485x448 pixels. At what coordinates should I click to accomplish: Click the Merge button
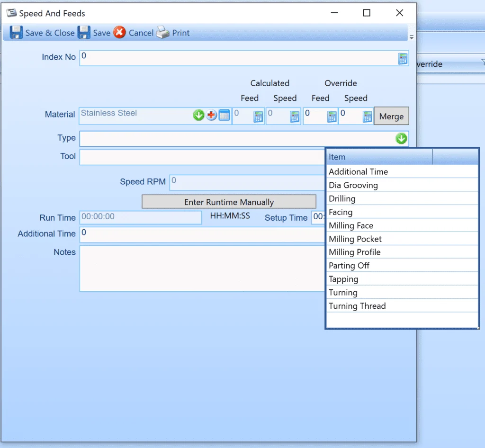tap(391, 116)
